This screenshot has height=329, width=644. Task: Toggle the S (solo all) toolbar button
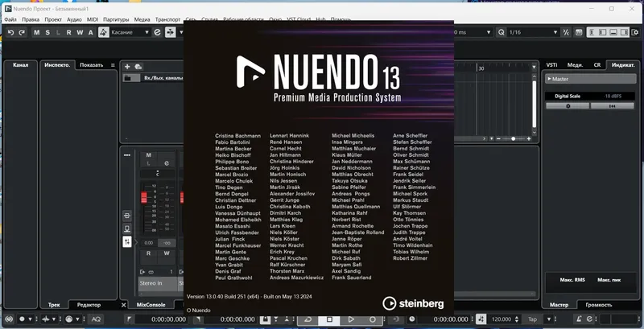[47, 32]
